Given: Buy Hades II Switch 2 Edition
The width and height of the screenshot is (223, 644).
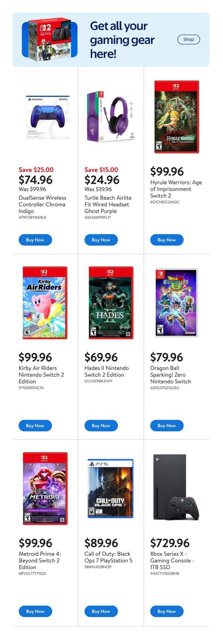Looking at the screenshot, I should (x=101, y=426).
